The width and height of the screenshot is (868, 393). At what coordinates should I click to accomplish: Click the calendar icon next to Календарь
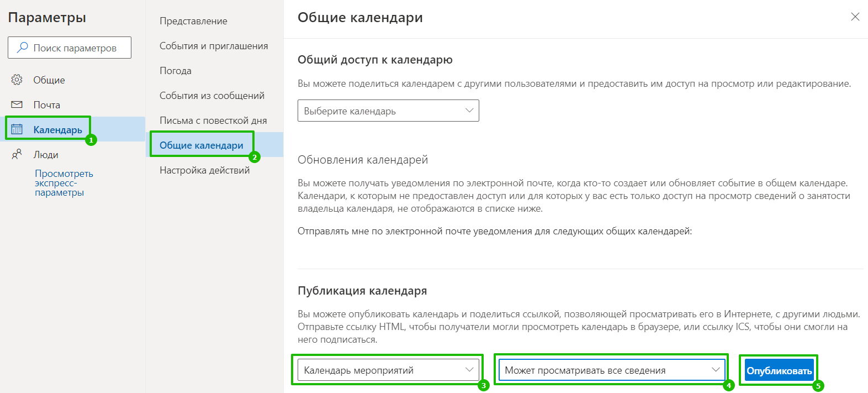click(x=17, y=129)
